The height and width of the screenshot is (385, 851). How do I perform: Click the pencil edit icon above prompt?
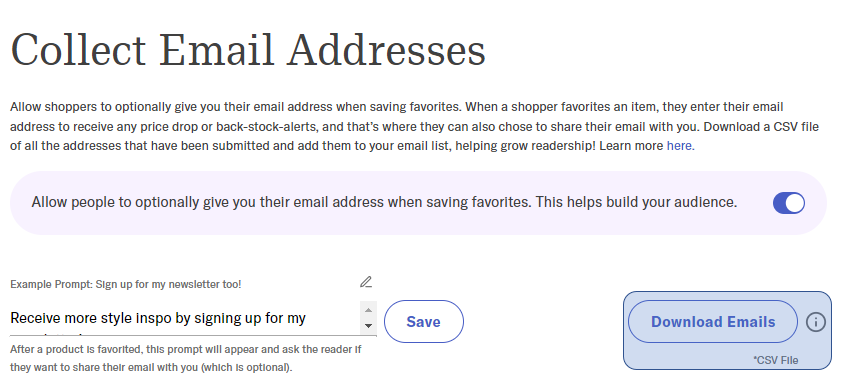366,282
